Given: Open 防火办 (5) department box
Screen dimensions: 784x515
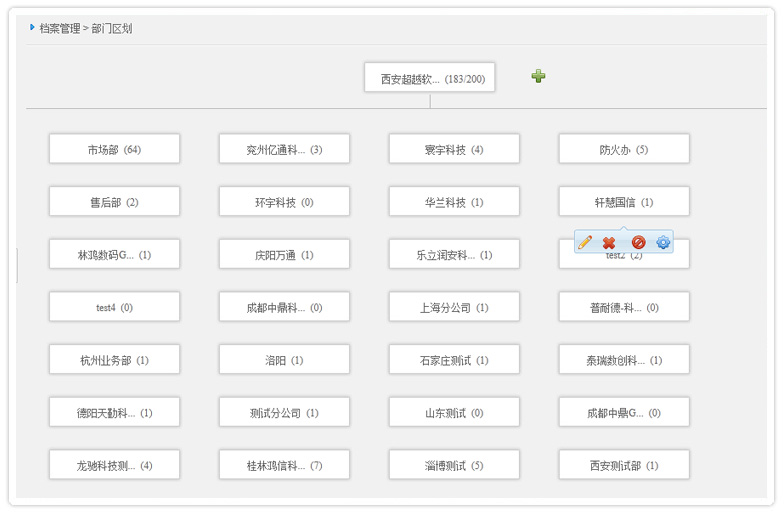Looking at the screenshot, I should pos(624,148).
